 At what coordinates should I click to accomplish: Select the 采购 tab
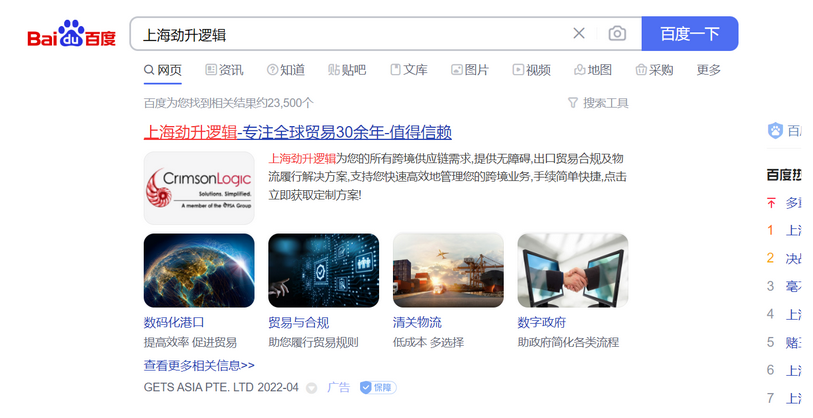click(654, 70)
